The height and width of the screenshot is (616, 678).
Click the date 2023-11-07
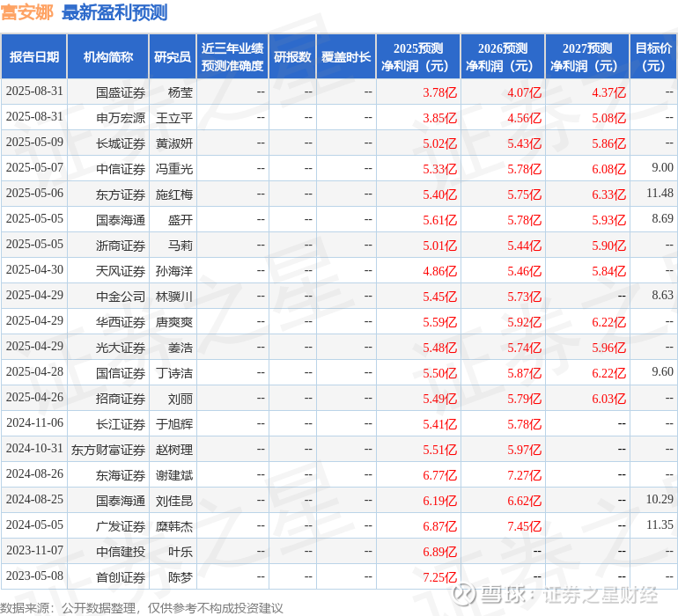34,550
